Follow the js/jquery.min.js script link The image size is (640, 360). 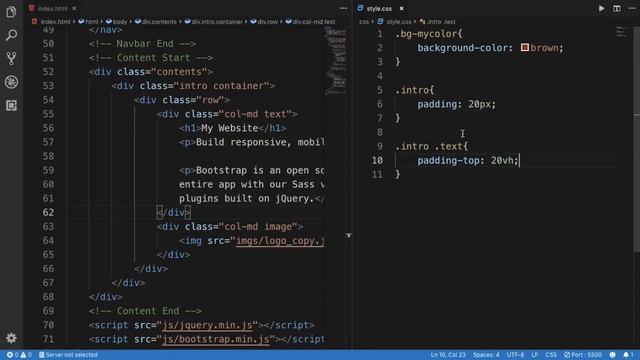tap(207, 325)
